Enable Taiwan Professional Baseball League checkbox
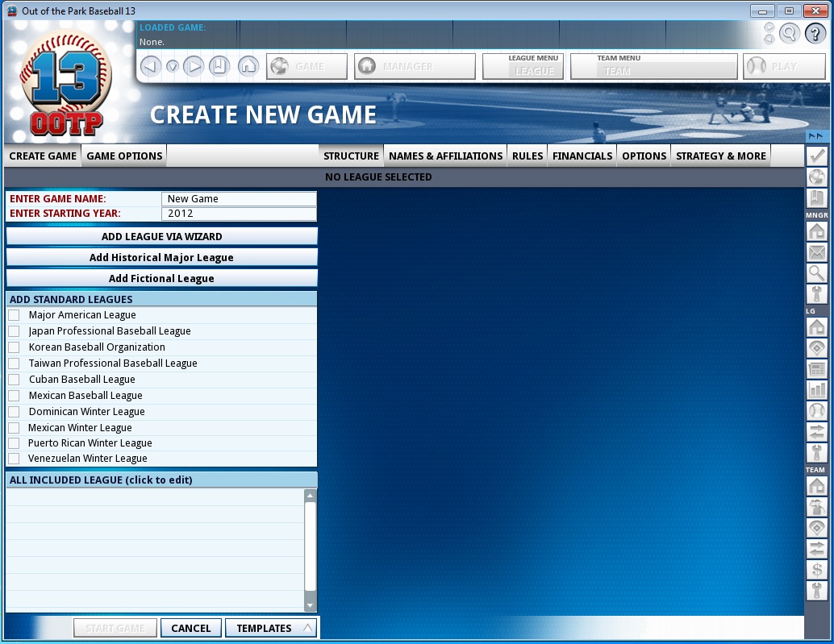 pyautogui.click(x=15, y=364)
